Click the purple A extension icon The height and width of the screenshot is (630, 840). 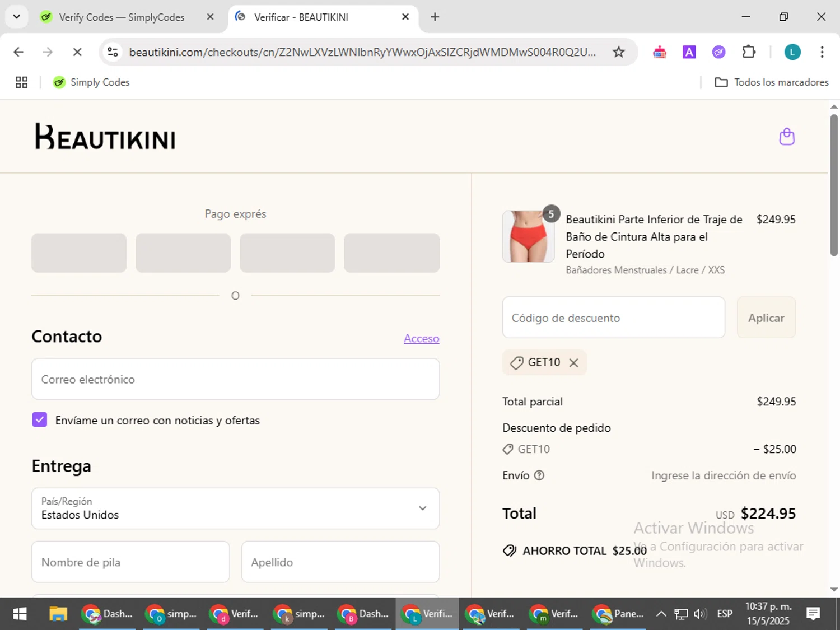click(689, 52)
